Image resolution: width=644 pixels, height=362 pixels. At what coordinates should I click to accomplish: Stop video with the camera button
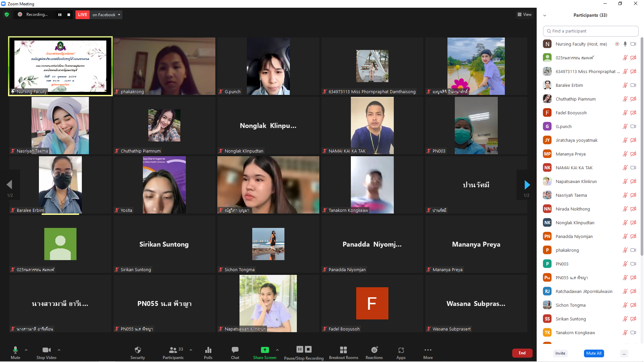[x=46, y=352]
